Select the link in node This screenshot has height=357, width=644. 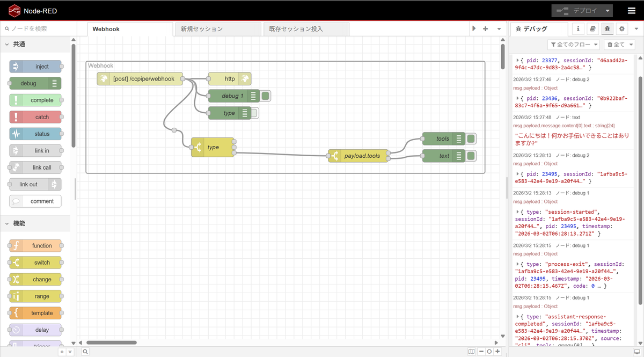pos(35,150)
